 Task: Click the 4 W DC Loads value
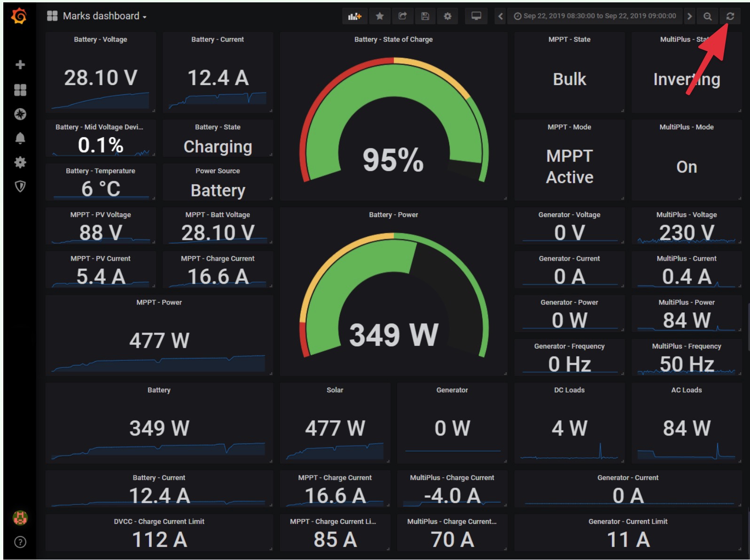[570, 428]
